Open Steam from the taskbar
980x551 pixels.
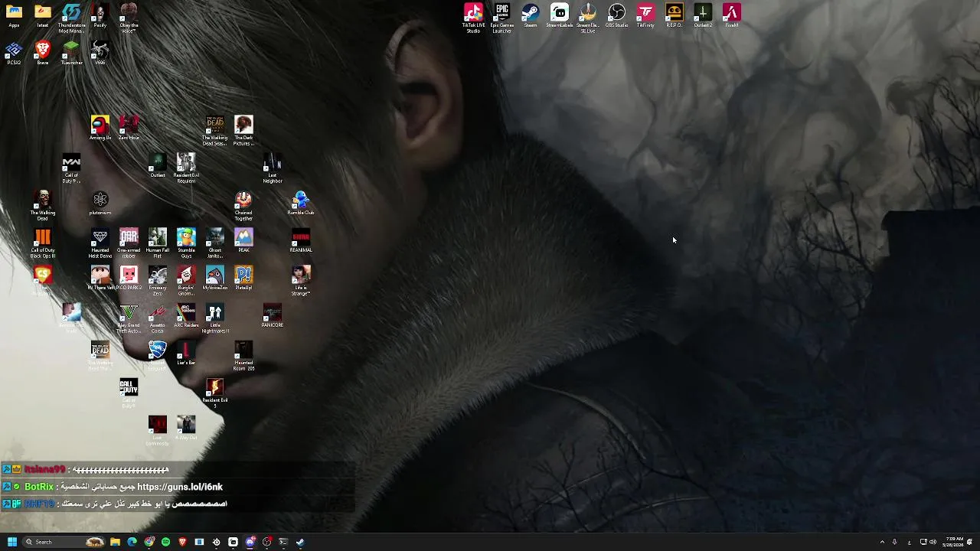[300, 542]
